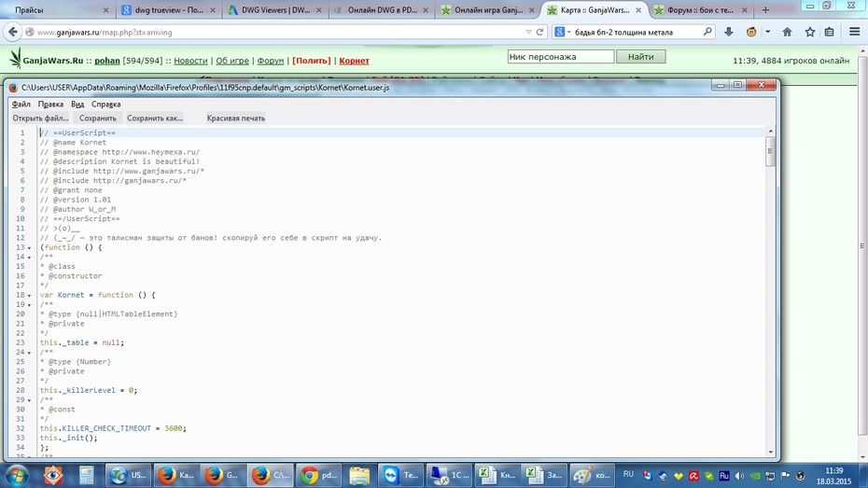Click 'Сохранить как...' button
This screenshot has height=488, width=868.
click(155, 118)
